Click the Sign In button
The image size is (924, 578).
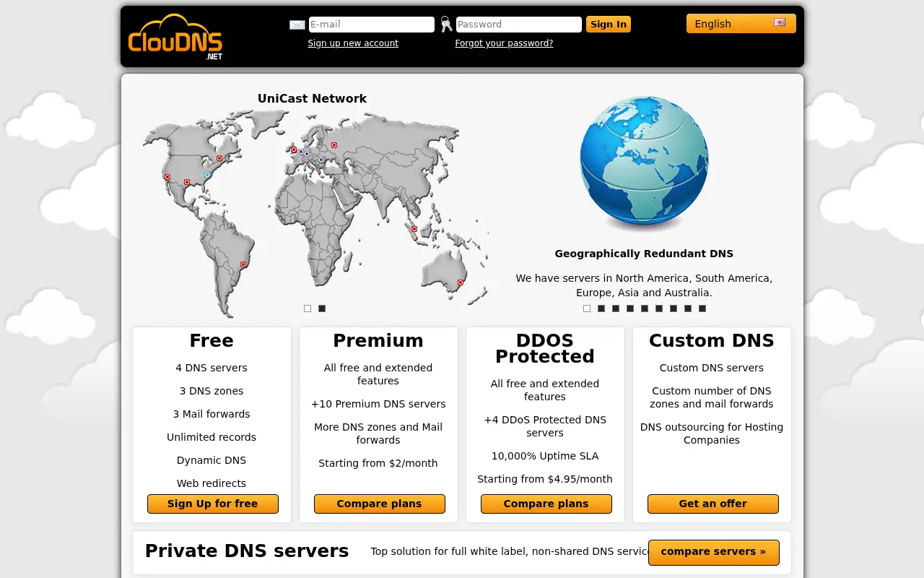click(x=609, y=25)
